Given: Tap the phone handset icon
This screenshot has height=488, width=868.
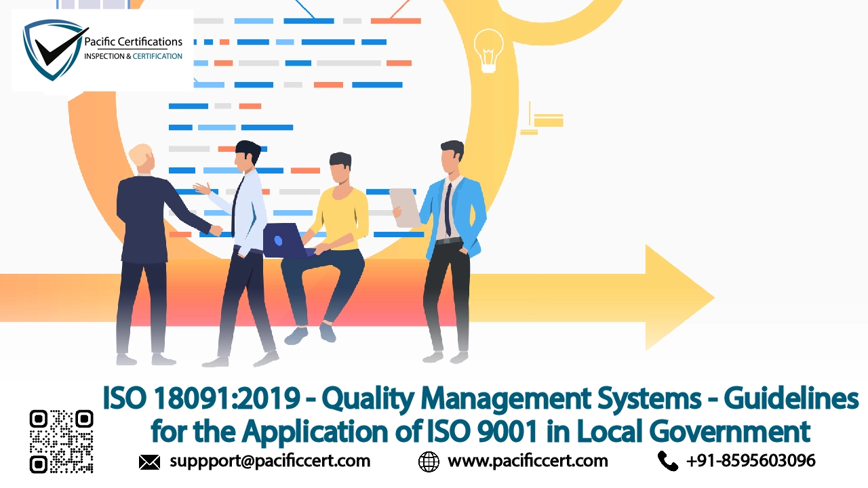Looking at the screenshot, I should tap(667, 461).
